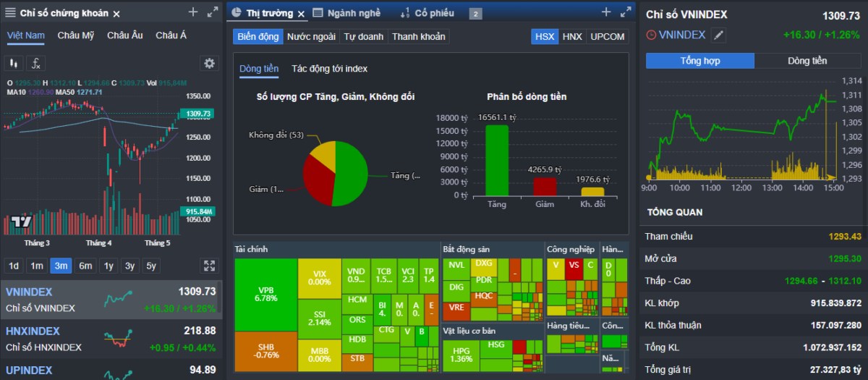Expand the Chỉ số chứng khoán panel fullscreen
This screenshot has height=380, width=868.
212,12
